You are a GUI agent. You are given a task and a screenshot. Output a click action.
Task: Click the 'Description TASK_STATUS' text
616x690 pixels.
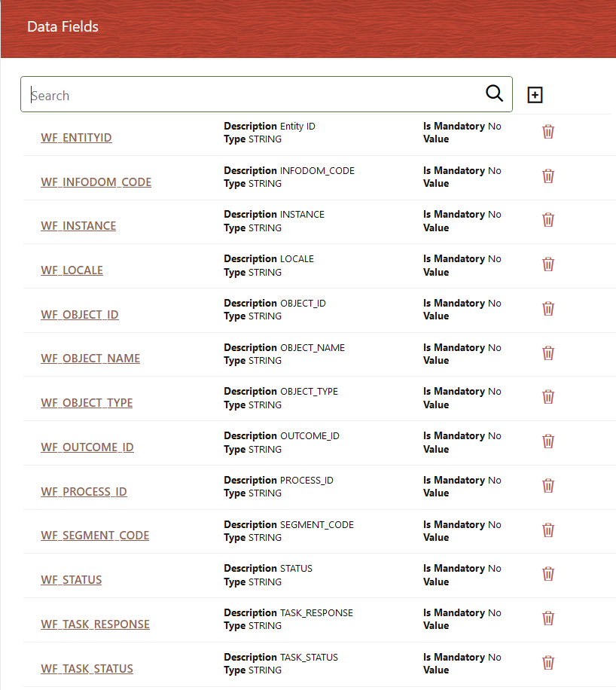click(281, 658)
